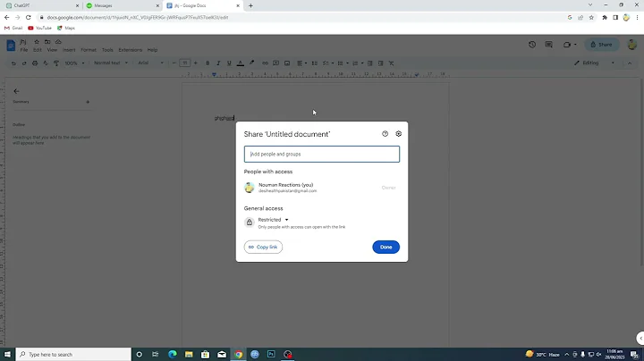Screen dimensions: 644x361
Task: Click the Redo icon in toolbar
Action: (x=24, y=63)
